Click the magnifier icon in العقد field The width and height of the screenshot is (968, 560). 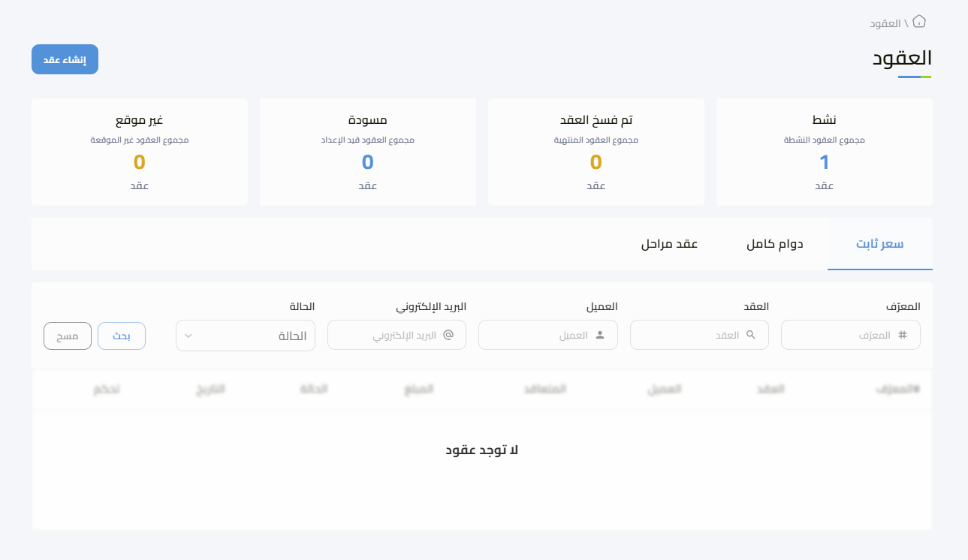click(x=751, y=336)
